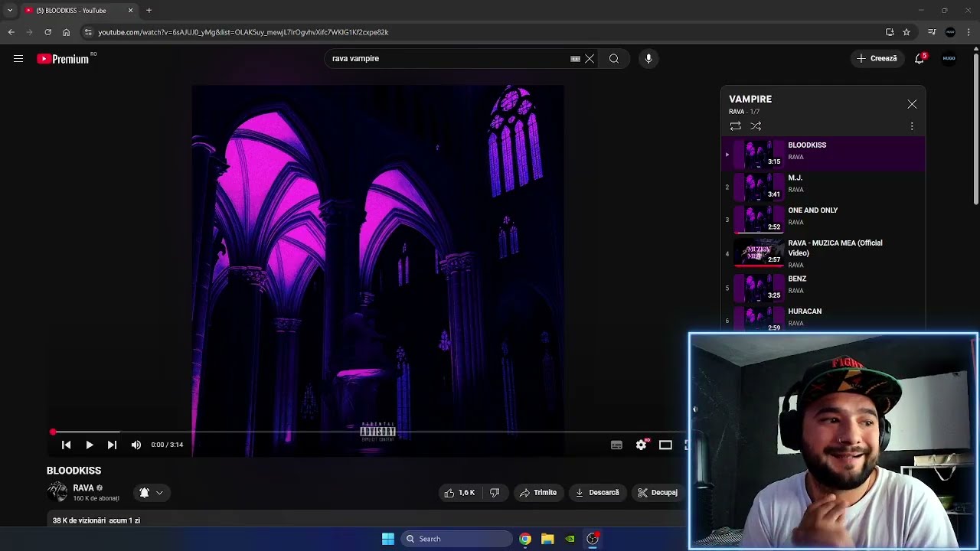Bookmark this page with star icon
The height and width of the screenshot is (551, 980).
point(906,32)
